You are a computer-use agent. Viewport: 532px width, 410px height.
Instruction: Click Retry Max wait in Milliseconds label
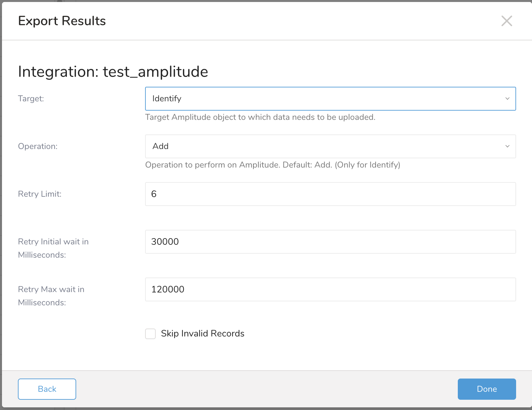[51, 296]
